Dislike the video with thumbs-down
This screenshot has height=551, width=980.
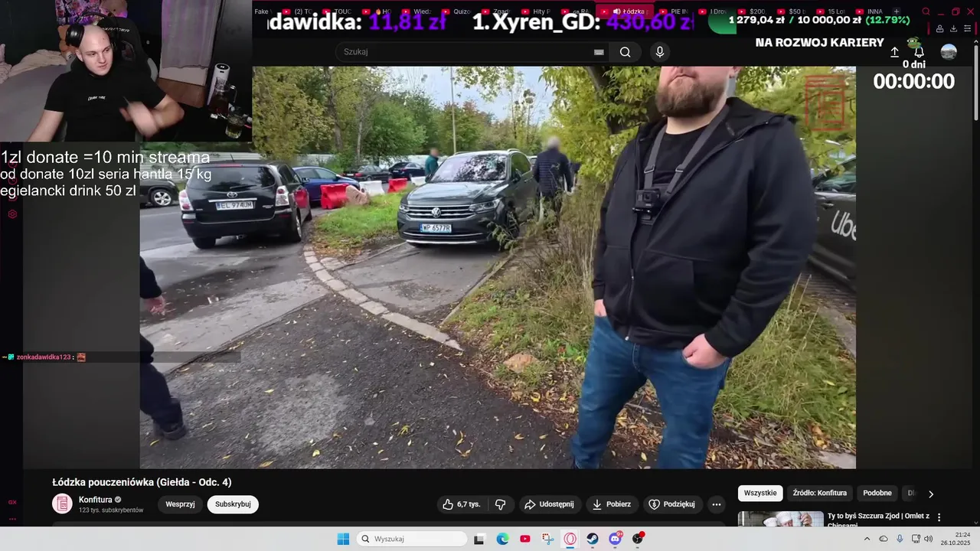point(501,504)
